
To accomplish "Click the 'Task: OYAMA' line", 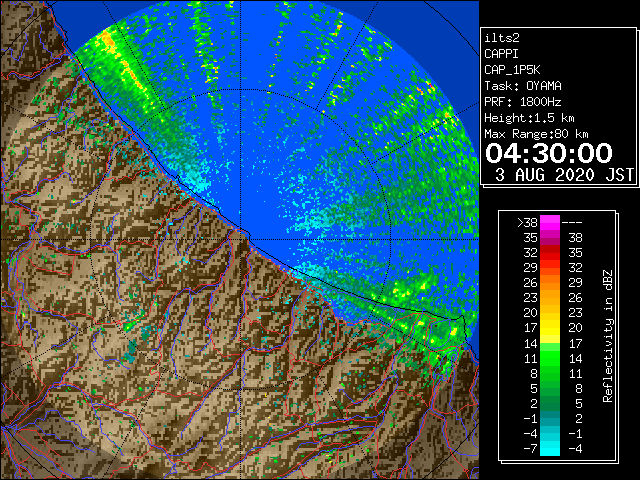I will pyautogui.click(x=523, y=86).
